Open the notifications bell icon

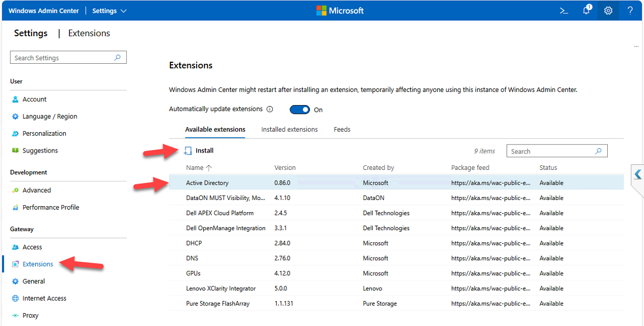pyautogui.click(x=587, y=10)
